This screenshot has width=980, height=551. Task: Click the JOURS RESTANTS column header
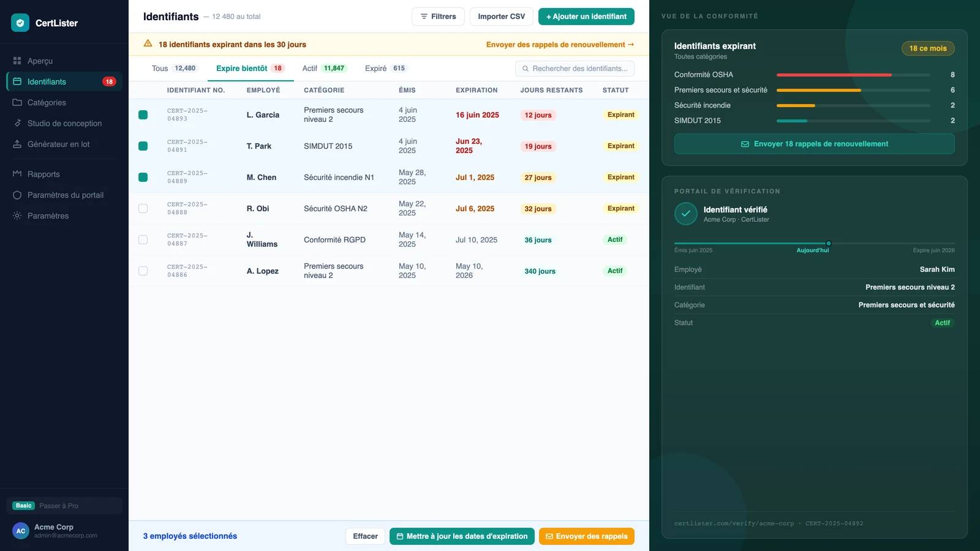pos(551,90)
